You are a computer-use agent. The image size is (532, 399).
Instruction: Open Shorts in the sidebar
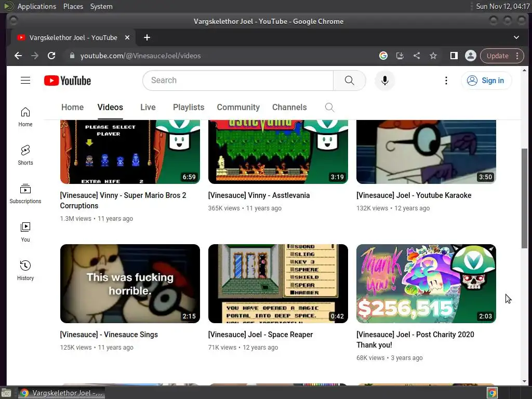pos(25,155)
